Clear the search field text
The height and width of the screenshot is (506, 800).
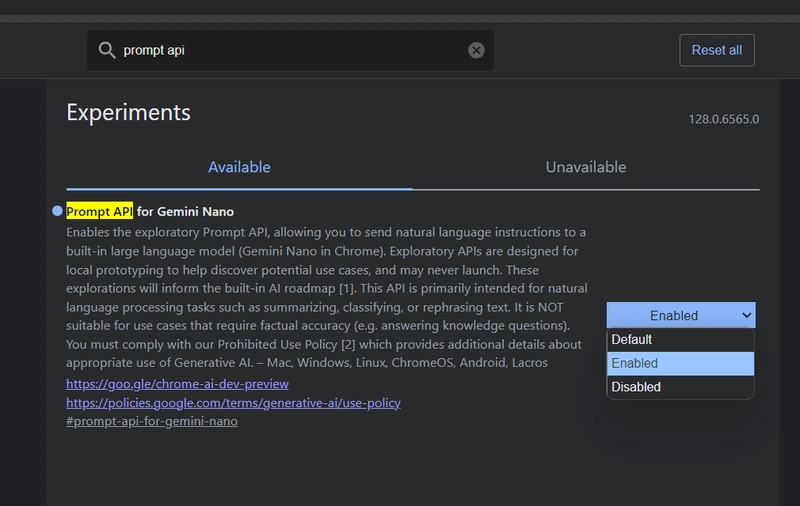coord(476,50)
